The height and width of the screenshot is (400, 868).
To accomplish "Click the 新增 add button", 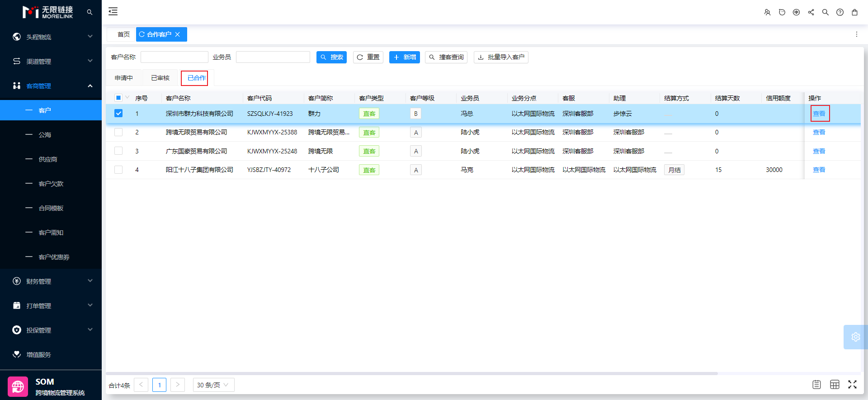I will [x=405, y=57].
